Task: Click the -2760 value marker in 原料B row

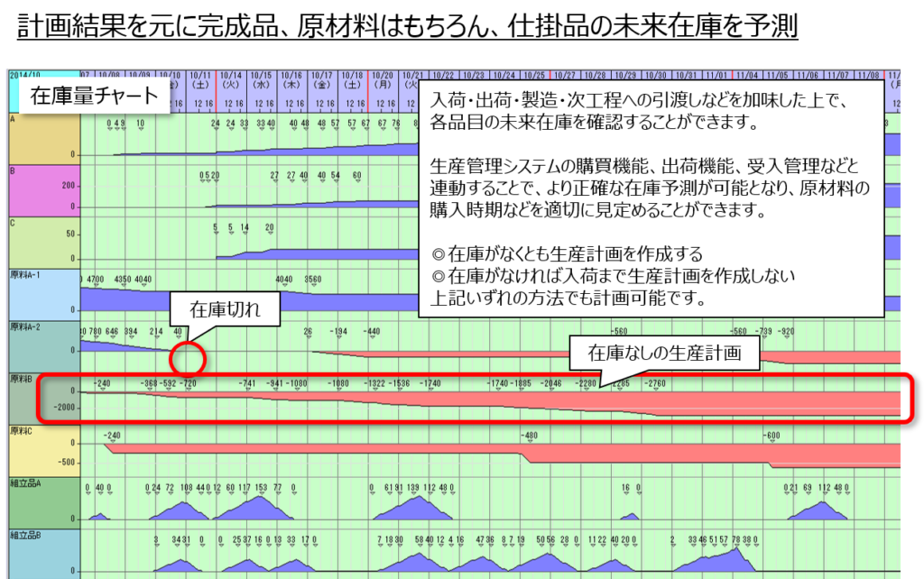Action: pyautogui.click(x=655, y=383)
